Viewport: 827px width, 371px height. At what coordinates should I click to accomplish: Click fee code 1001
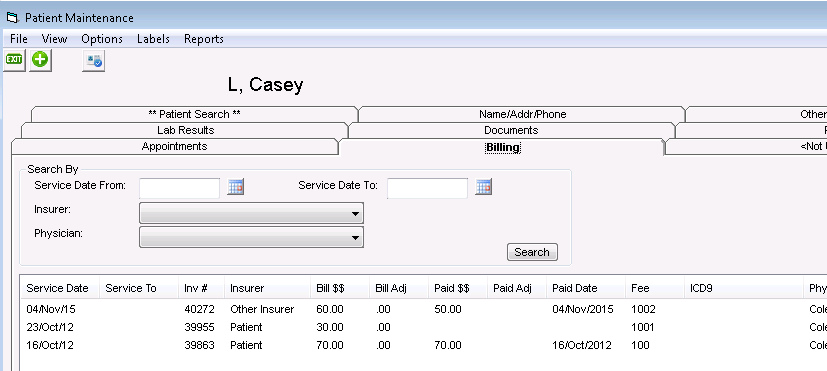642,327
